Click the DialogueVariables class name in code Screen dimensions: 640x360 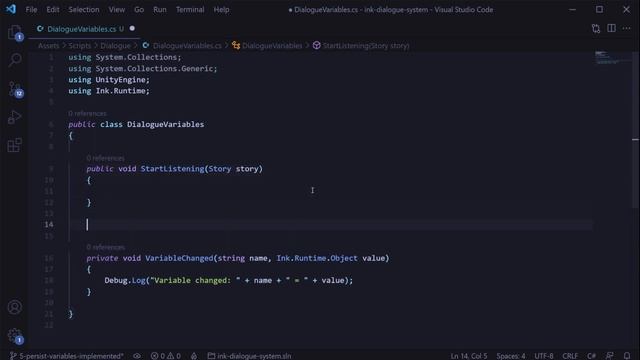165,124
